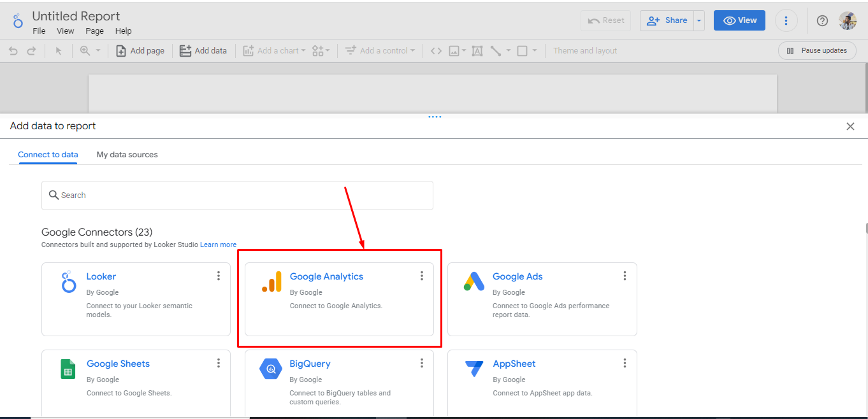Click the Share button
This screenshot has height=419, width=868.
(x=667, y=20)
